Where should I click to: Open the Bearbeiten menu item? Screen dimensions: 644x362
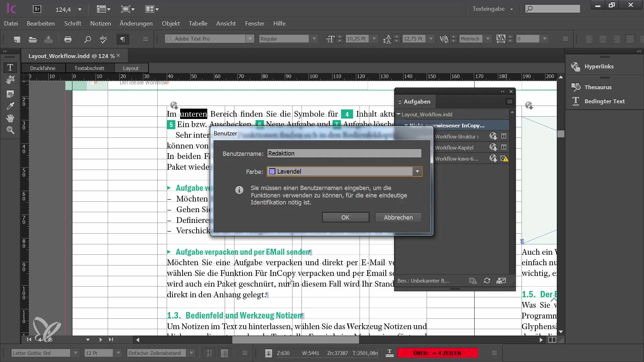point(41,23)
